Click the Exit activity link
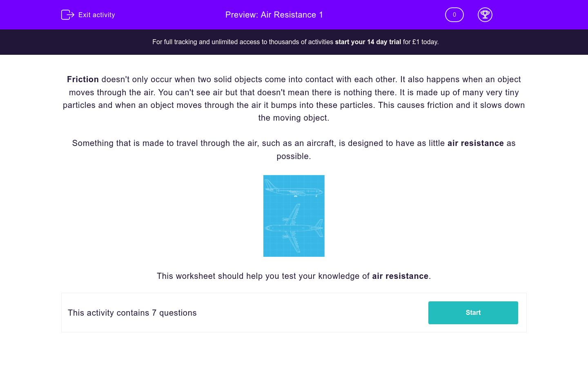 (97, 15)
